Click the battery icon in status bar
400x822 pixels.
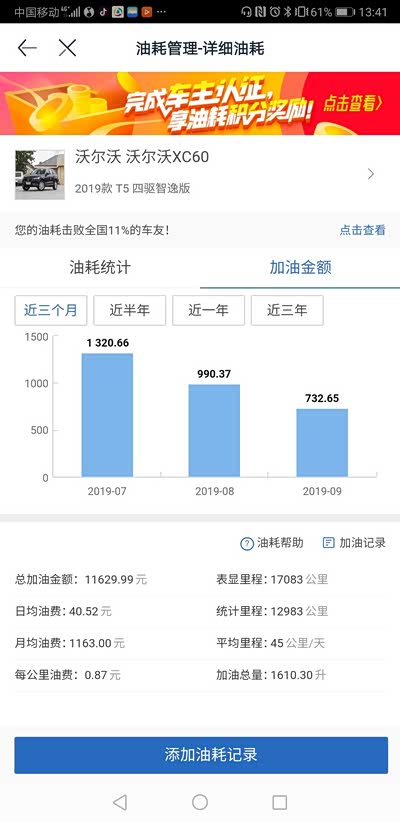pos(344,12)
